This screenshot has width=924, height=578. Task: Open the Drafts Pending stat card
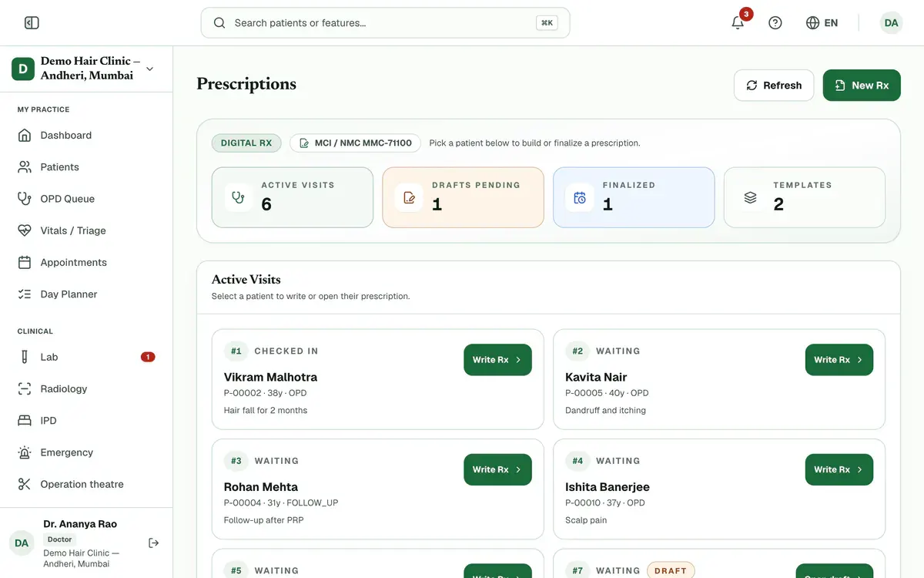coord(464,197)
